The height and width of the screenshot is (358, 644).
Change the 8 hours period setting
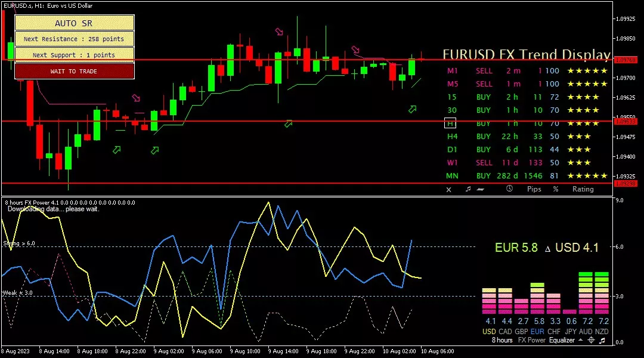(502, 340)
